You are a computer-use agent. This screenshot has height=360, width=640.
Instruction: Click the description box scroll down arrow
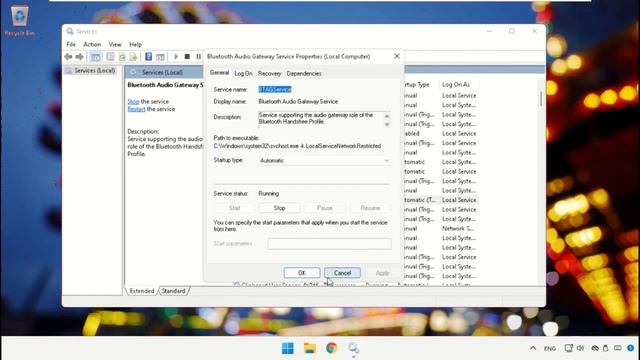[387, 124]
